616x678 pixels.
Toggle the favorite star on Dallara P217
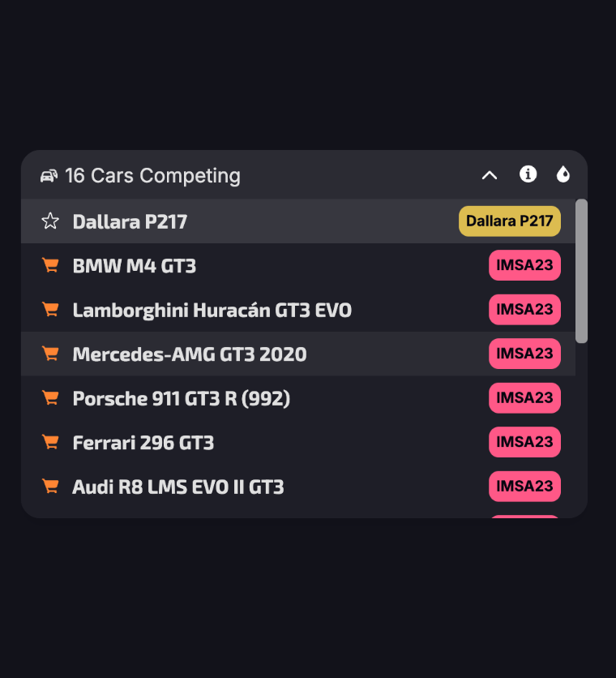[x=50, y=221]
